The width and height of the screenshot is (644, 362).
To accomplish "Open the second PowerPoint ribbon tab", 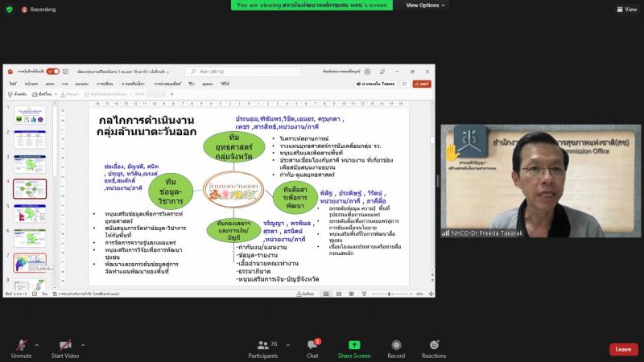I will 31,84.
